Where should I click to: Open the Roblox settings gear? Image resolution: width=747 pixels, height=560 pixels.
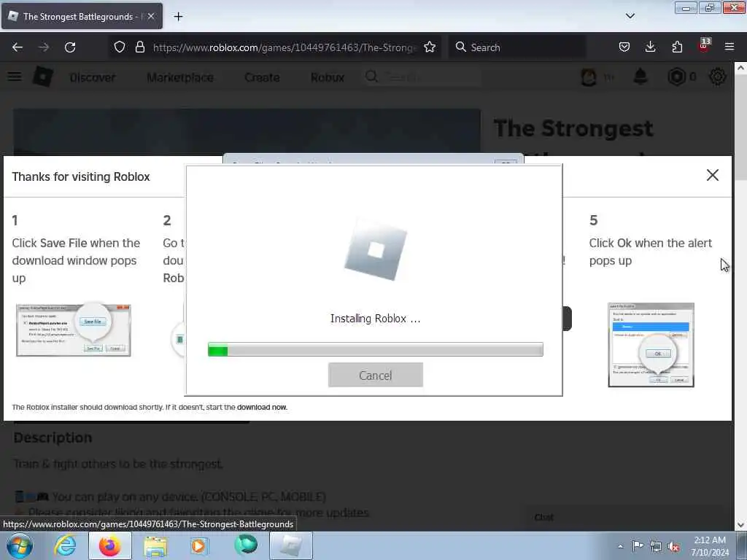click(718, 77)
